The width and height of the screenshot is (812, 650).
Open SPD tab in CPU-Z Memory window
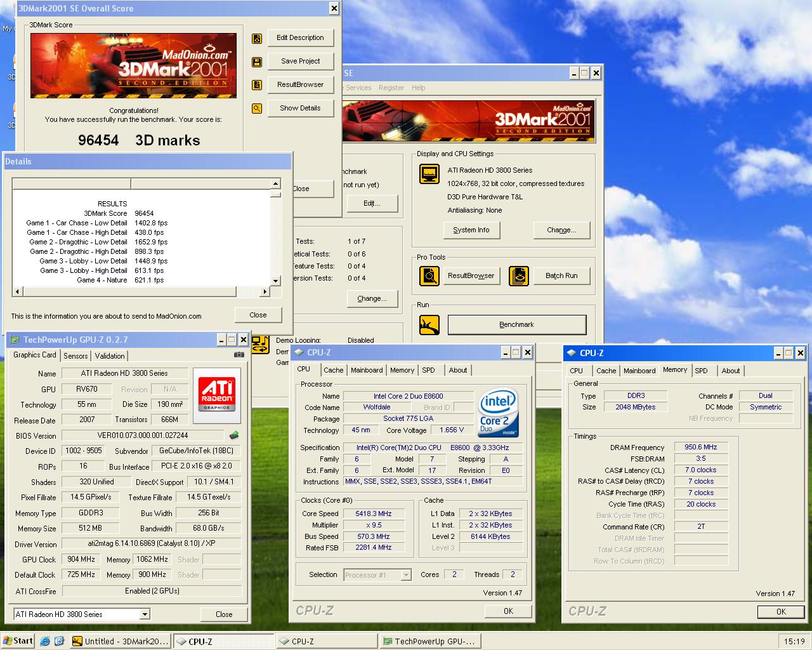(701, 371)
